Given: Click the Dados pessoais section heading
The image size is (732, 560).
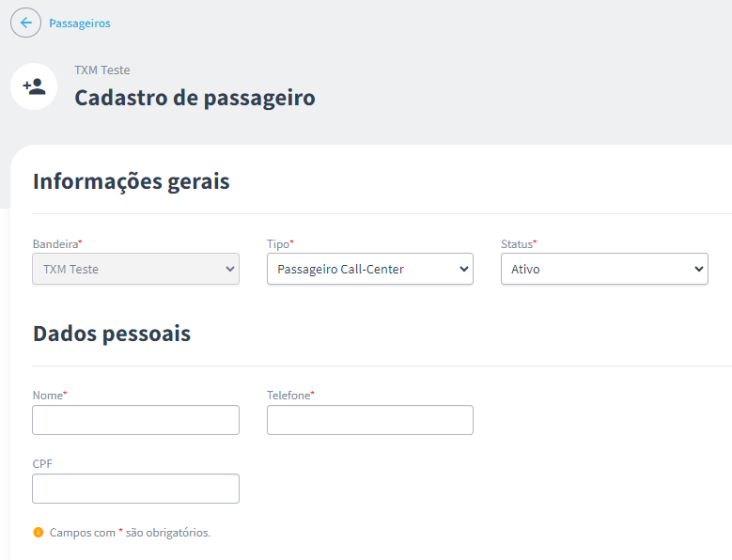Looking at the screenshot, I should pos(112,334).
